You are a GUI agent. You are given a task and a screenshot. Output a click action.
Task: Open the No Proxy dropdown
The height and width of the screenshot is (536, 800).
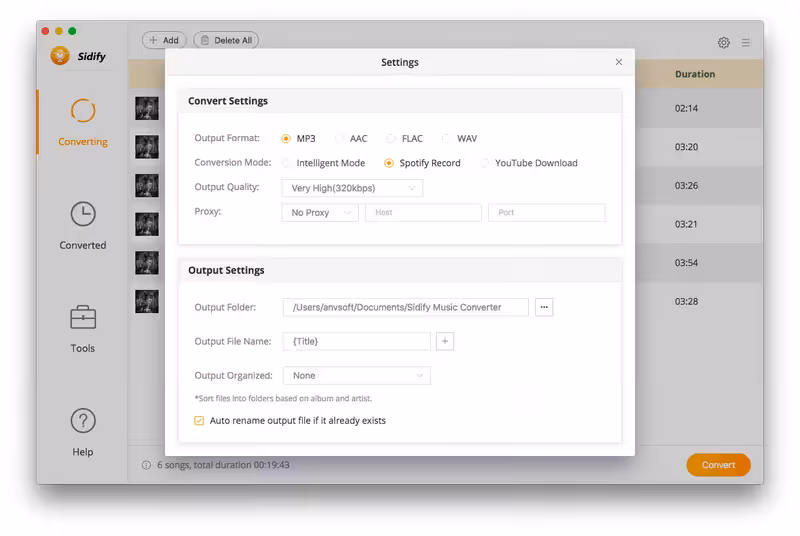[320, 213]
